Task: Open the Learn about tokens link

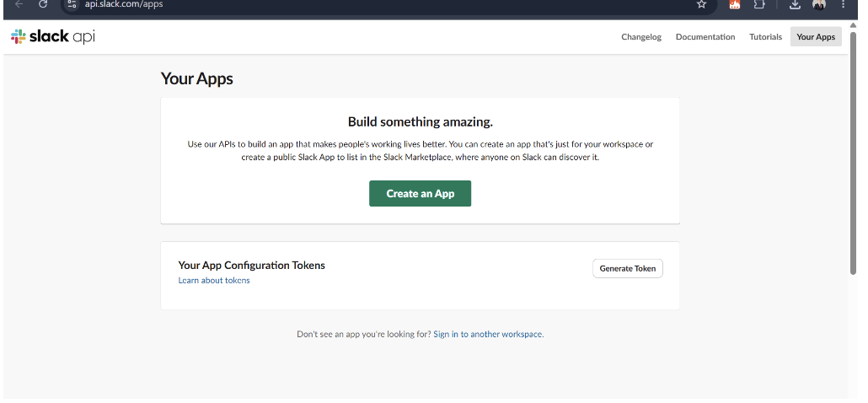Action: pyautogui.click(x=214, y=281)
